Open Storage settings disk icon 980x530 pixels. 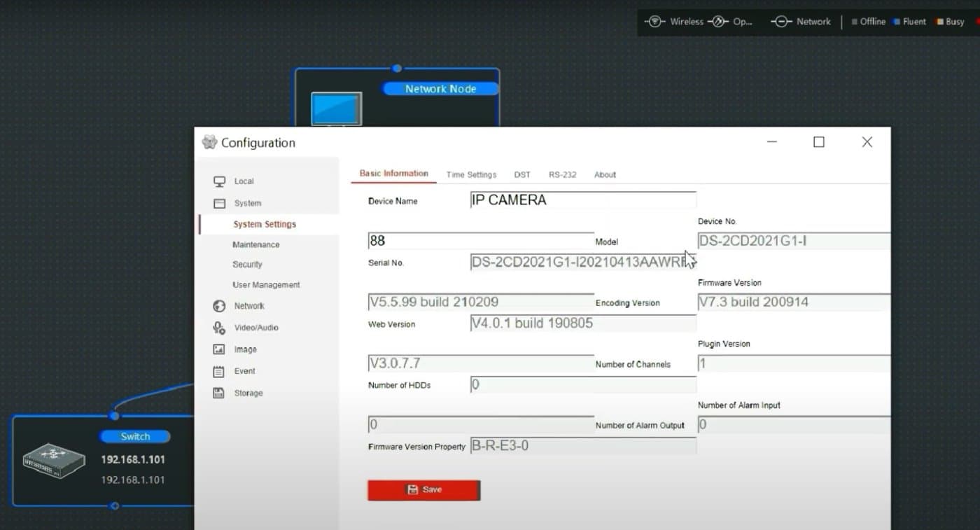[220, 393]
